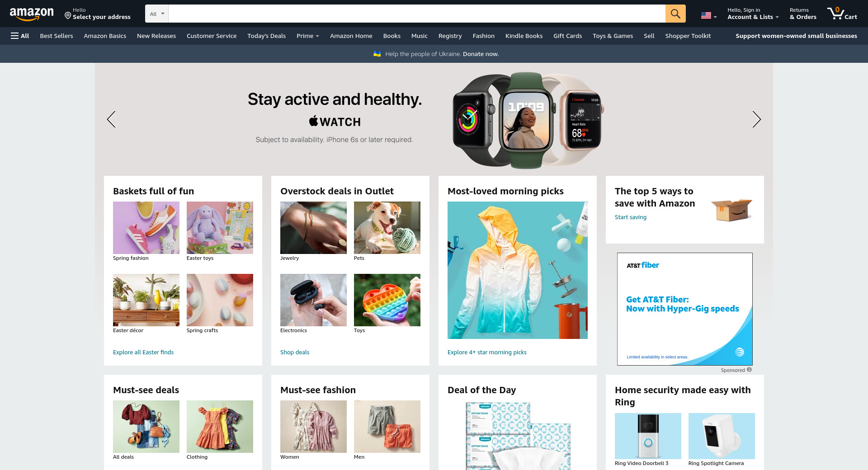Expand the Prime navigation dropdown
The width and height of the screenshot is (868, 470).
(x=308, y=36)
